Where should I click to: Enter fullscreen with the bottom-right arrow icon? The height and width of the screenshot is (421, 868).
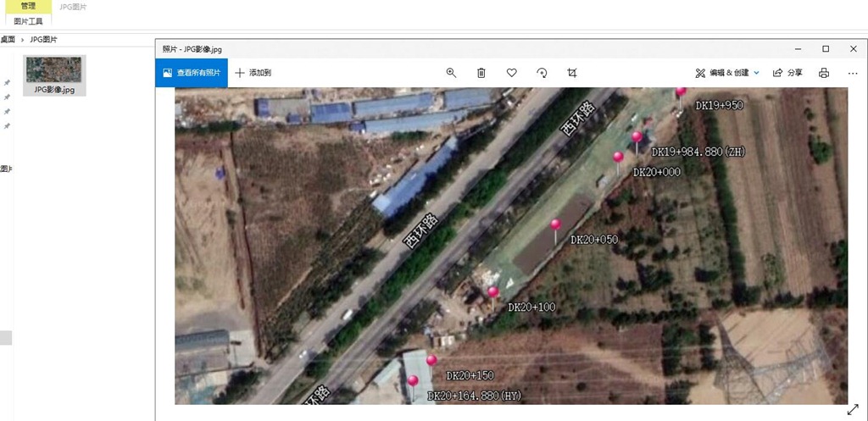(x=853, y=409)
